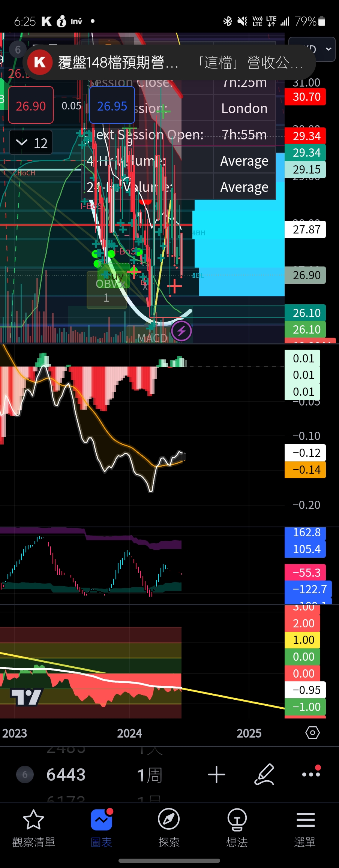
Task: Select the red 2.00 value label
Action: point(303,623)
